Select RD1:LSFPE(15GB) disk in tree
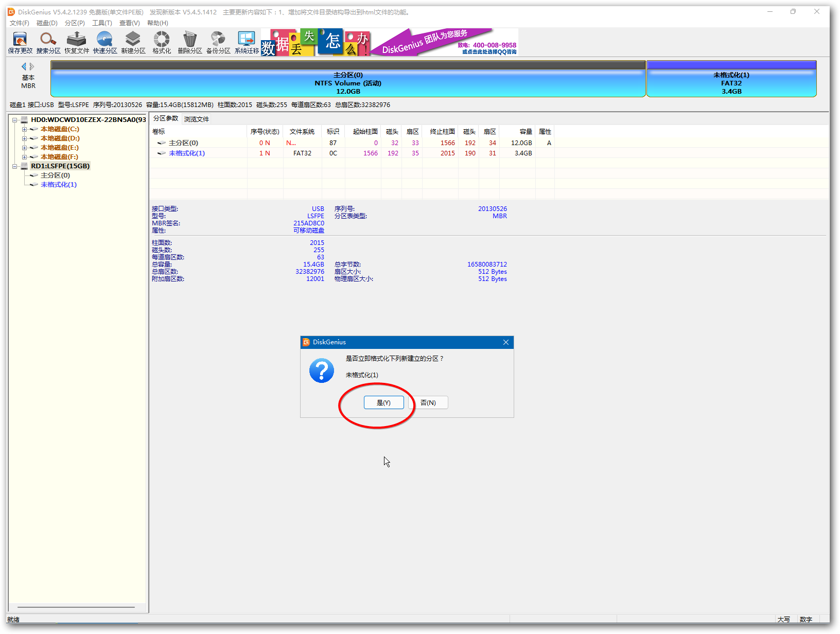 60,166
